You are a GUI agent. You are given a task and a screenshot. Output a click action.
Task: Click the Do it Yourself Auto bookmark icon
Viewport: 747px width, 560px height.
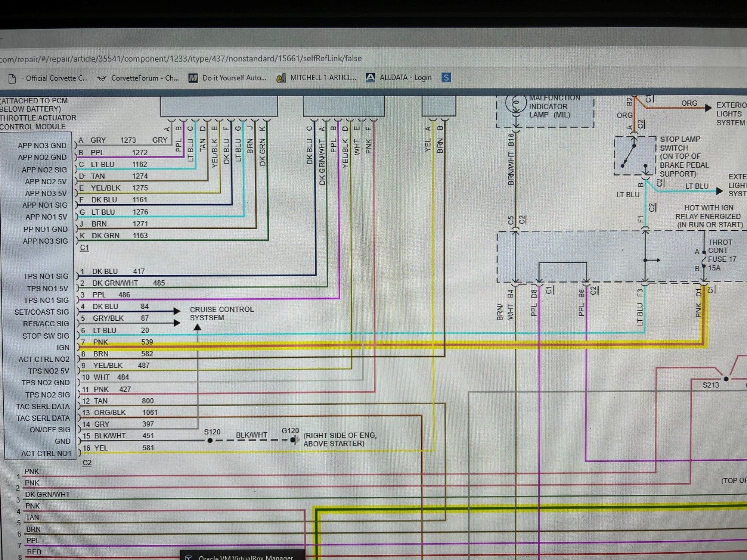[193, 78]
